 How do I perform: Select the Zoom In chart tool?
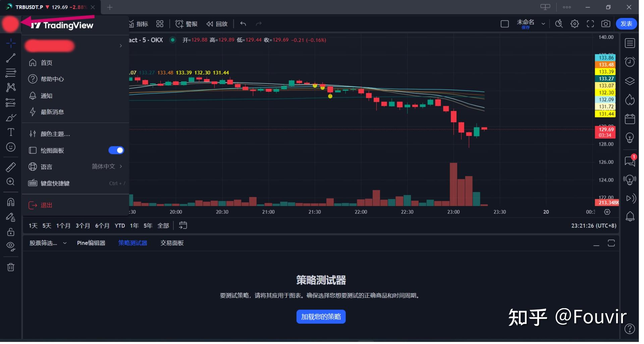(x=11, y=182)
